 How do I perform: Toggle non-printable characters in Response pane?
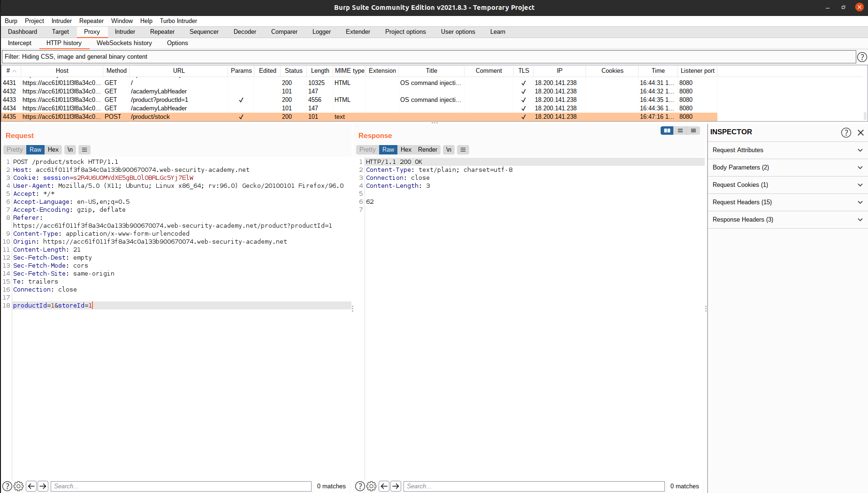tap(449, 150)
